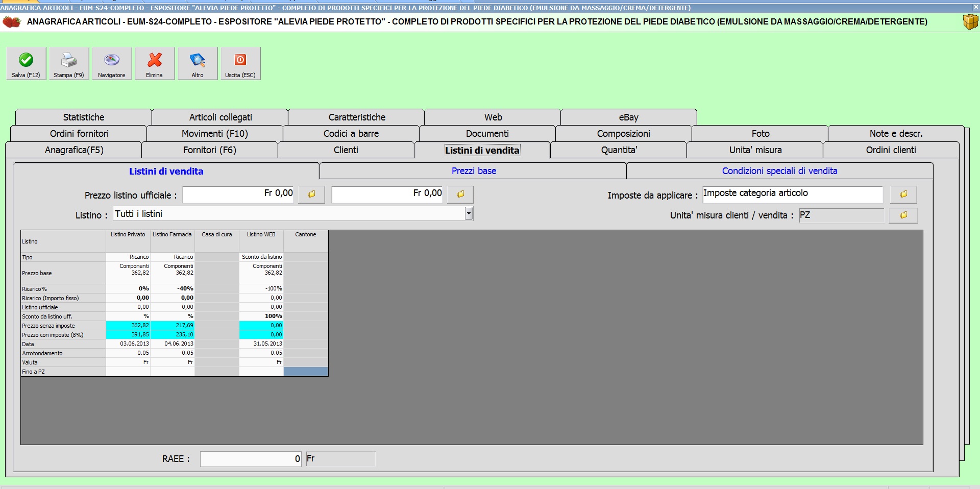The height and width of the screenshot is (489, 980).
Task: Show the Ordini fornitori tab
Action: 79,134
